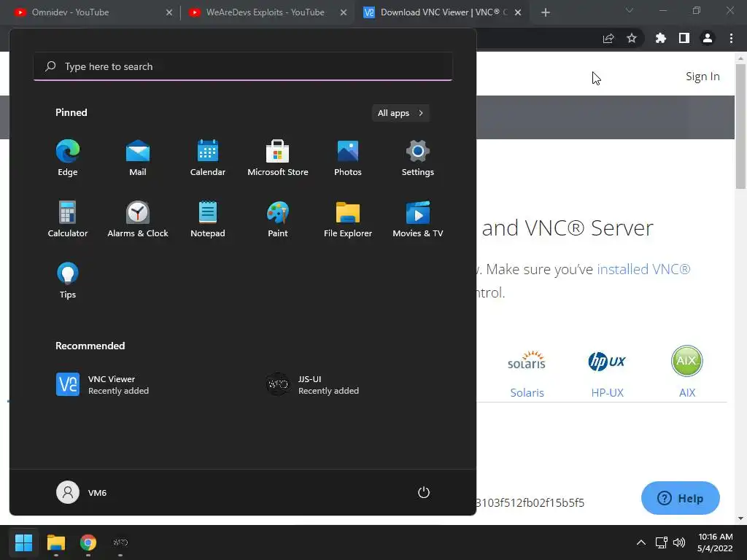Switch to Chrome on the taskbar

[88, 542]
